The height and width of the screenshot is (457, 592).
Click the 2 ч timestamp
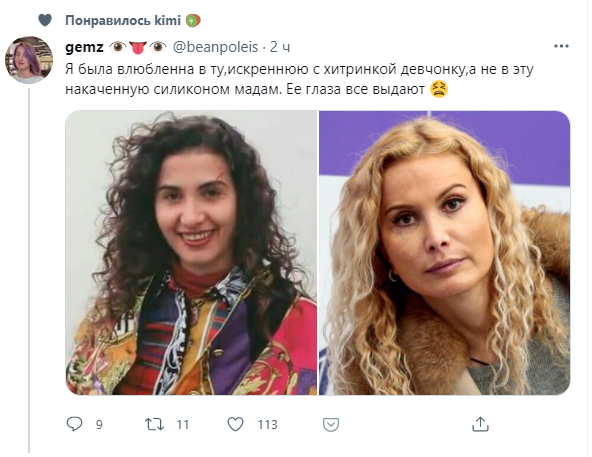(x=280, y=47)
